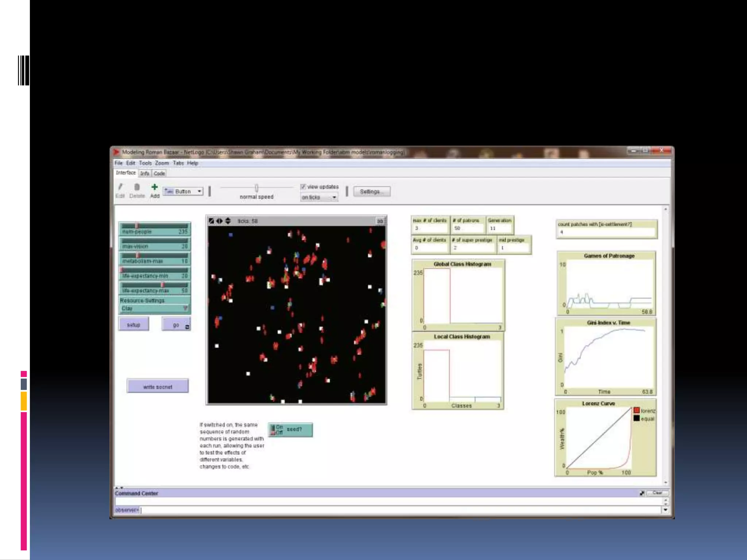Click the forever indicator on go button
The image size is (747, 560).
coord(187,327)
